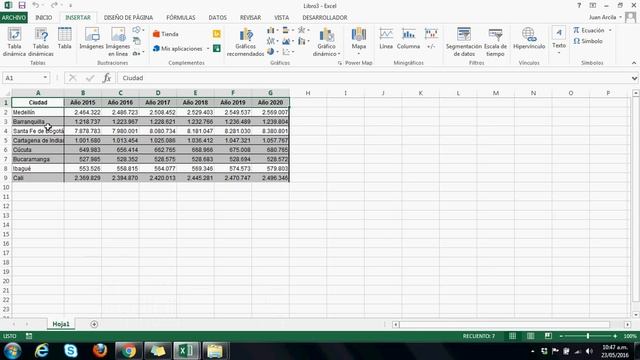Launch Power Map with Mapa
640x360 pixels.
pos(358,41)
